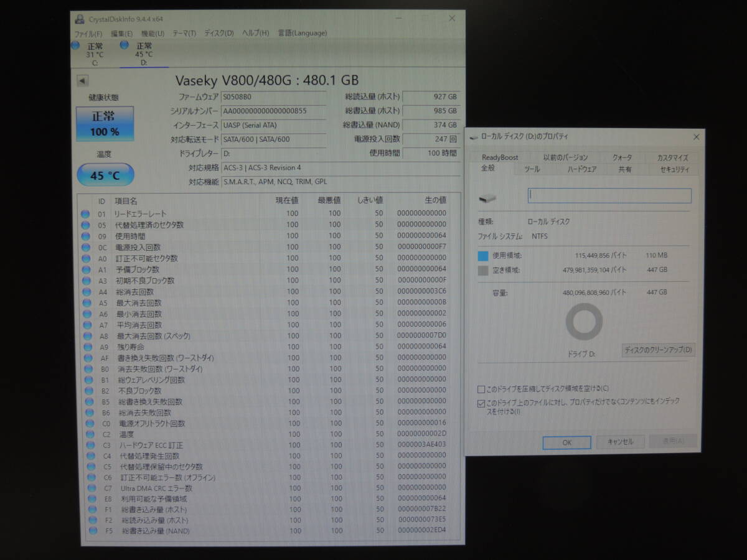The height and width of the screenshot is (560, 747).
Task: Switch to the セキュリティ tab
Action: (674, 169)
